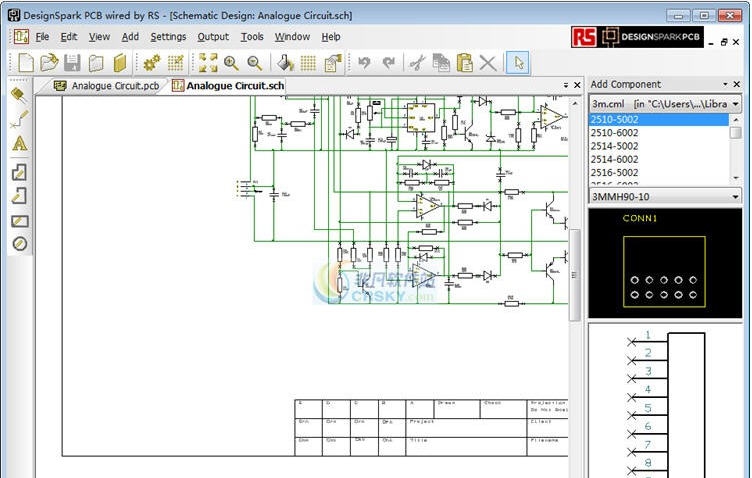Click the schematic document icon left of File
Image resolution: width=752 pixels, height=478 pixels.
(21, 36)
